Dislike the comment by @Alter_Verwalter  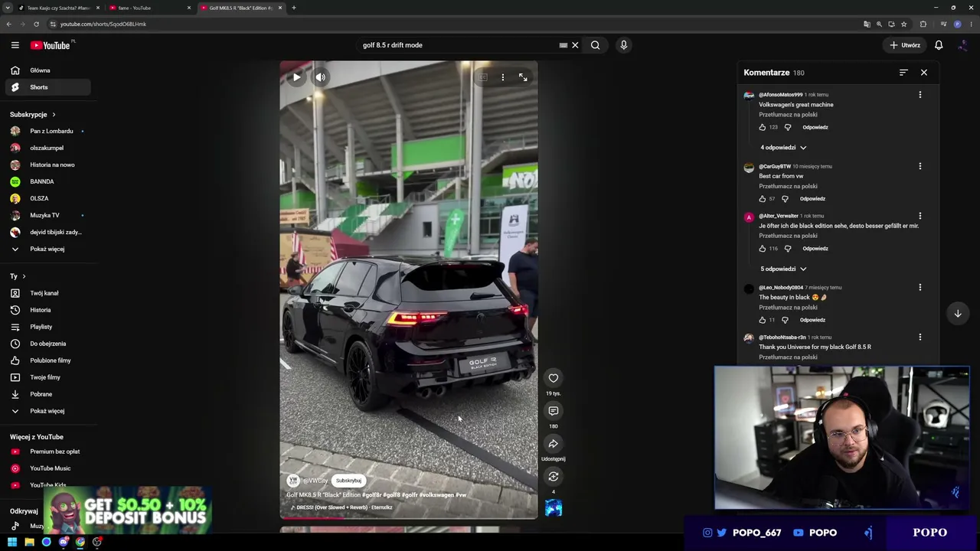tap(788, 249)
